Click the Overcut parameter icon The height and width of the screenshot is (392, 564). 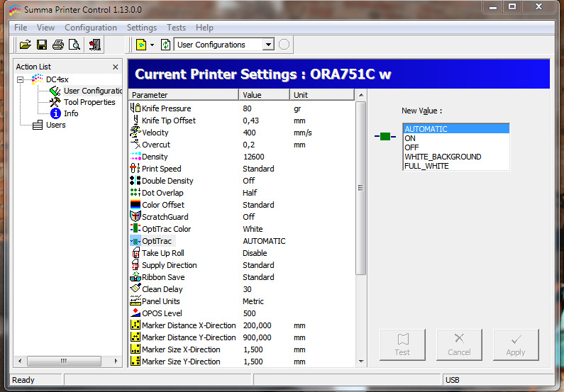pyautogui.click(x=136, y=145)
